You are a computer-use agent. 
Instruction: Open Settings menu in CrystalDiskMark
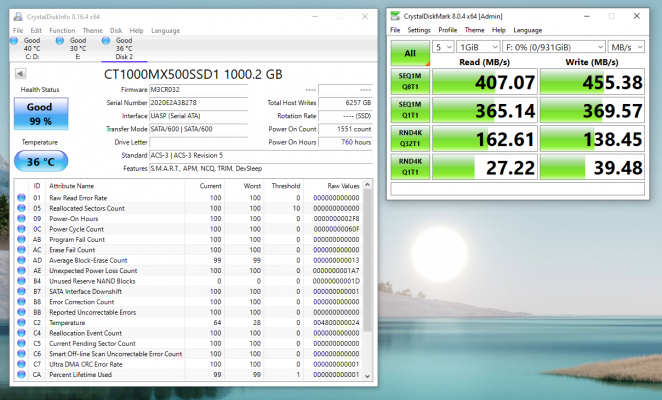coord(419,30)
